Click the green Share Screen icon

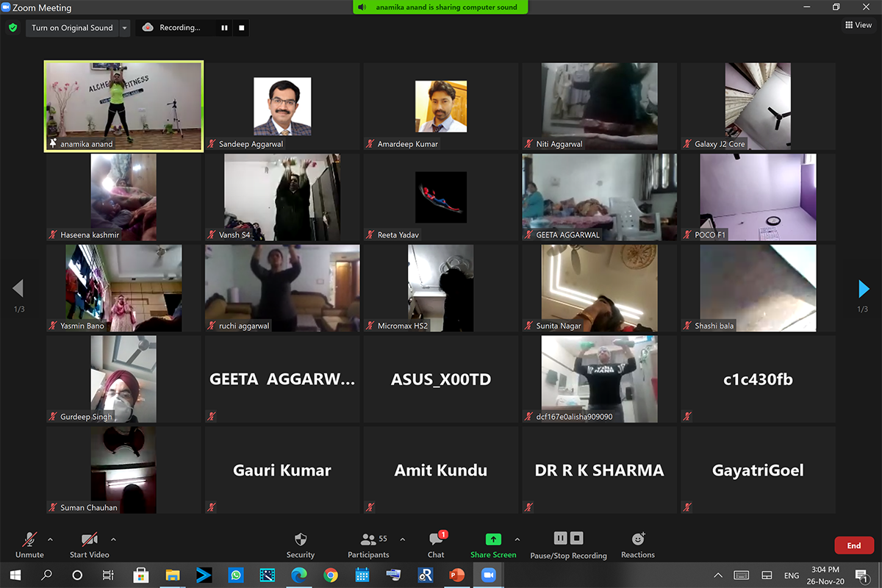493,539
